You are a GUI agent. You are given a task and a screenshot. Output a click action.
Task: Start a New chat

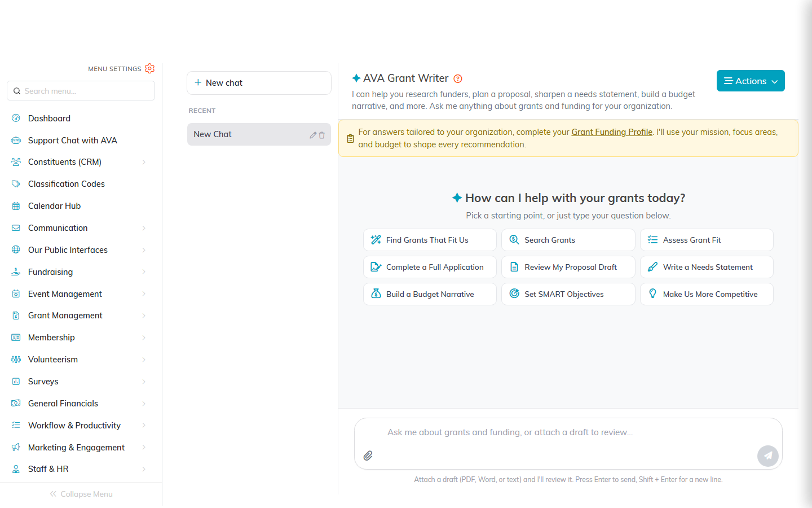pos(259,83)
